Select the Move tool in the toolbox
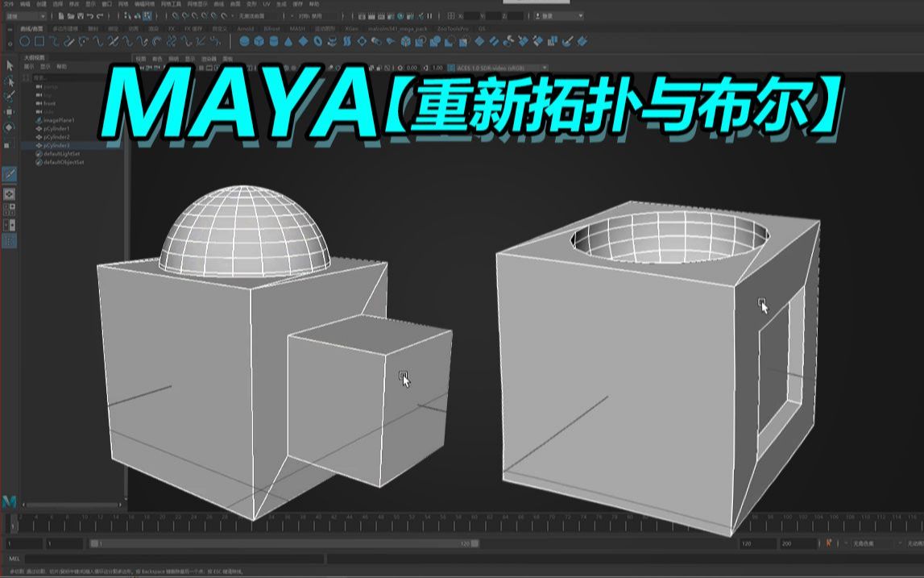The width and height of the screenshot is (924, 578). click(10, 111)
